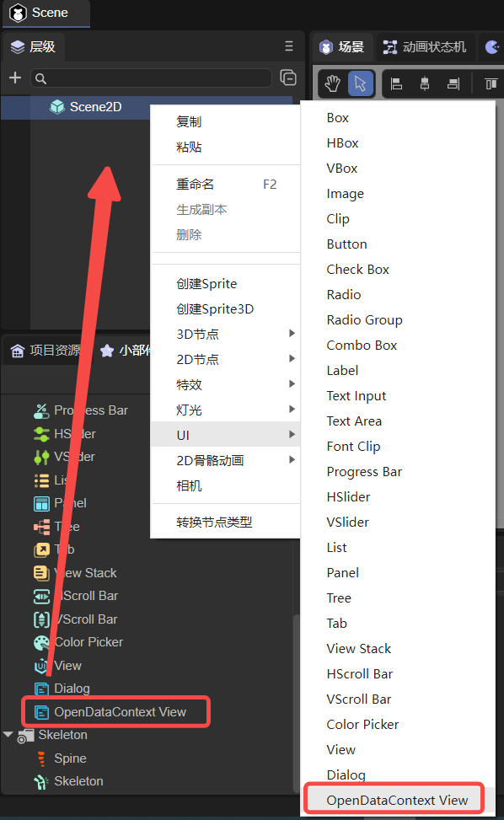Click the Color Picker widget icon

point(41,643)
